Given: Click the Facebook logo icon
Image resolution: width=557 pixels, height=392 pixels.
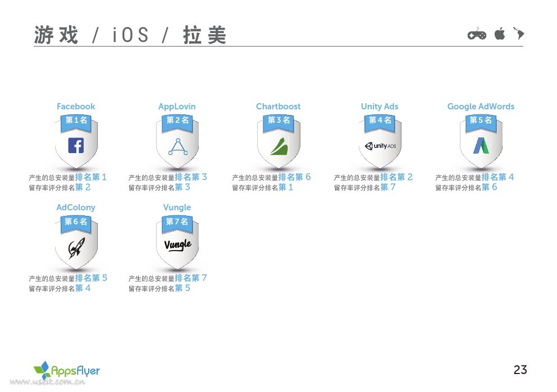Looking at the screenshot, I should [76, 145].
